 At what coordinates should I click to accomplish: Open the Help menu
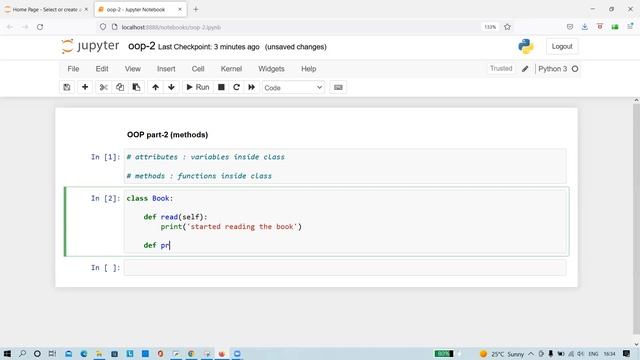[309, 69]
